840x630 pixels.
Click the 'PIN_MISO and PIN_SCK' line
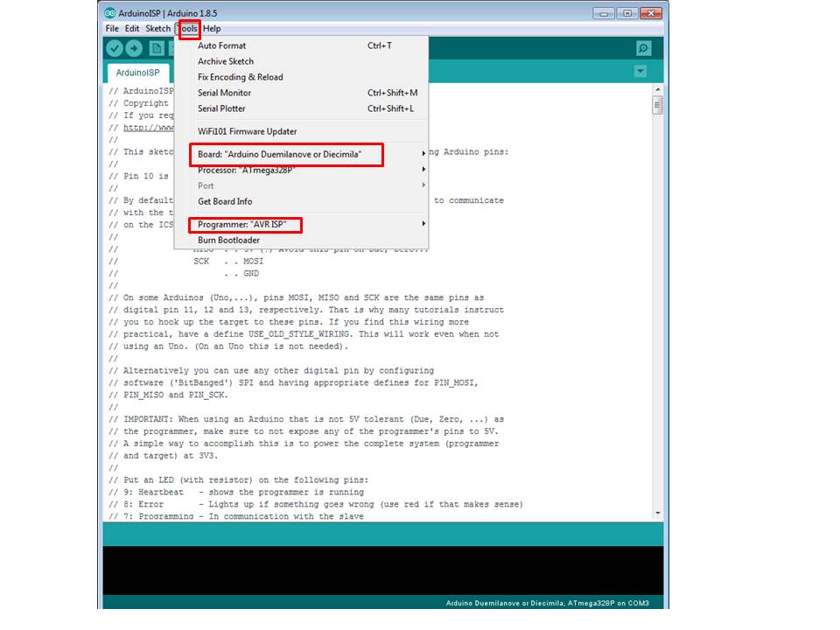[168, 395]
